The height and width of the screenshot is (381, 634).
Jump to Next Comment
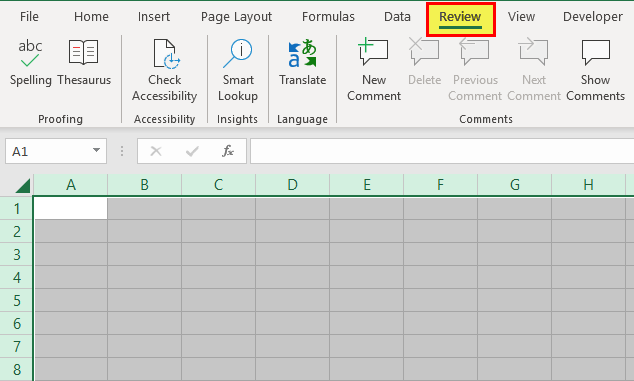[x=534, y=70]
